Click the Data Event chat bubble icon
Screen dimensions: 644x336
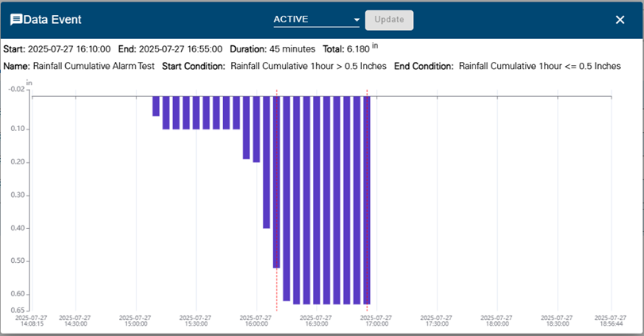point(15,20)
